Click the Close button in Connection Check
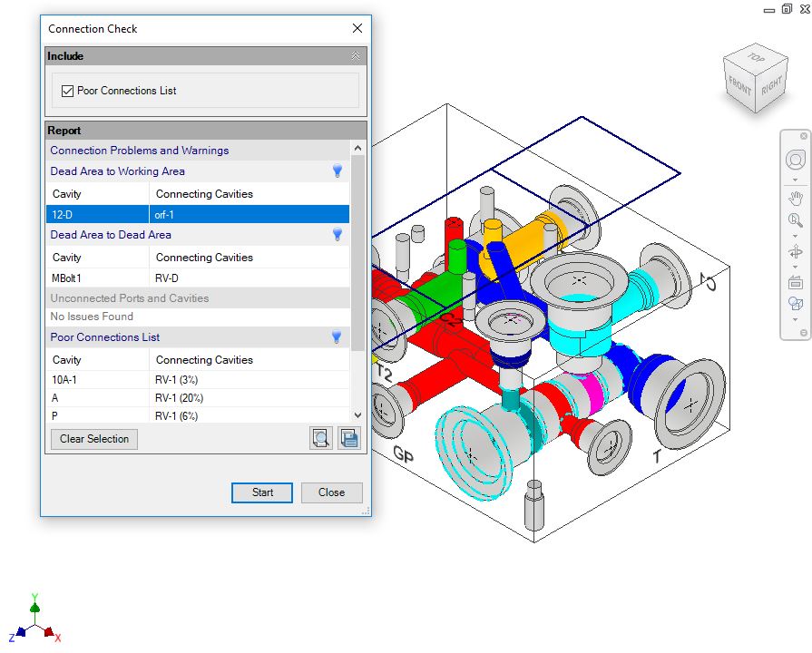 331,492
